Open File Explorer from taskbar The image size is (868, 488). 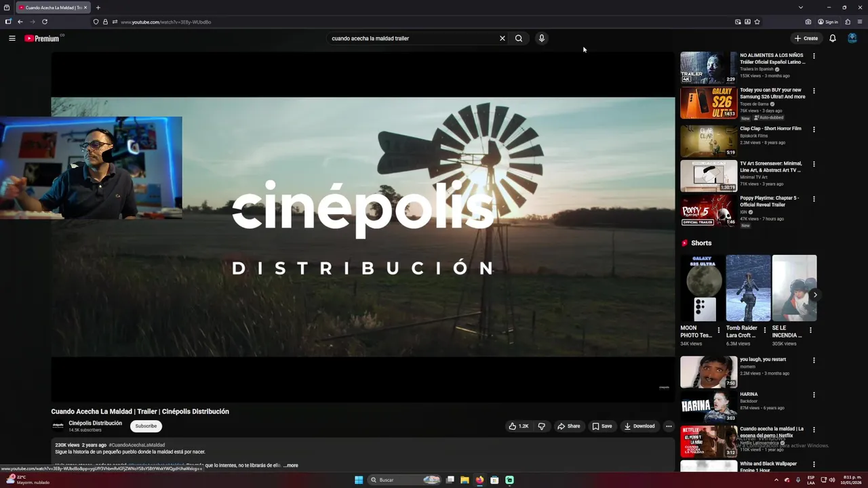(465, 480)
